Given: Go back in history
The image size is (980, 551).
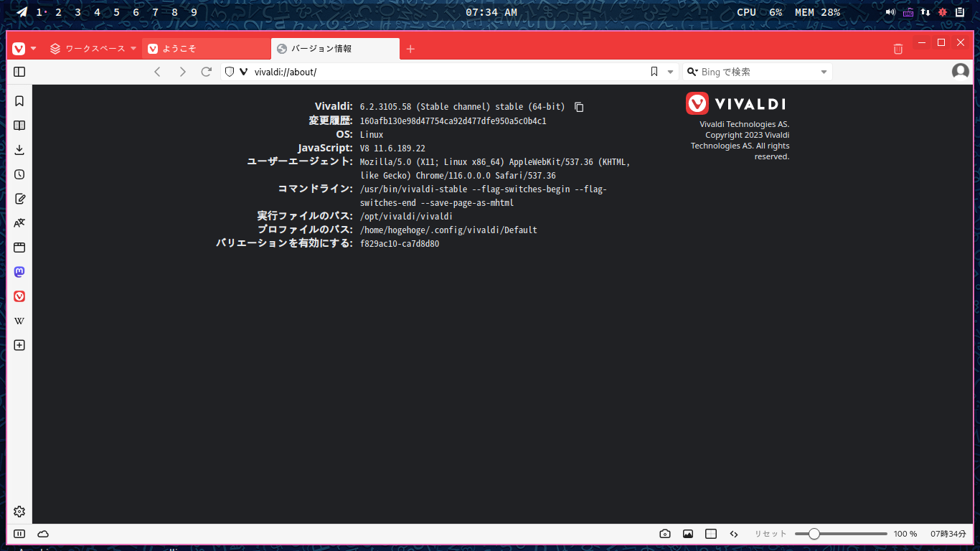Looking at the screenshot, I should tap(158, 72).
